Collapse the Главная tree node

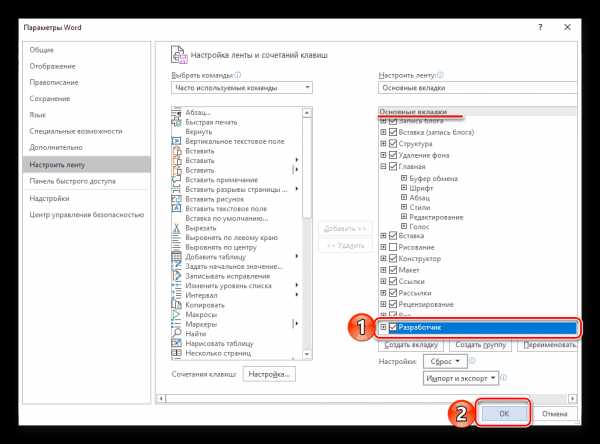point(383,166)
